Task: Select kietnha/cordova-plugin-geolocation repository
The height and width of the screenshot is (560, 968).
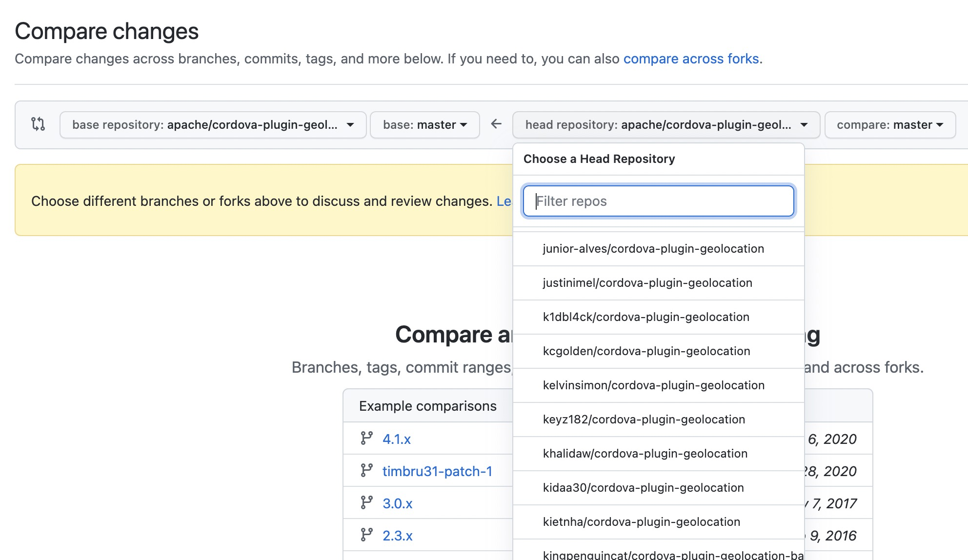Action: click(x=659, y=522)
